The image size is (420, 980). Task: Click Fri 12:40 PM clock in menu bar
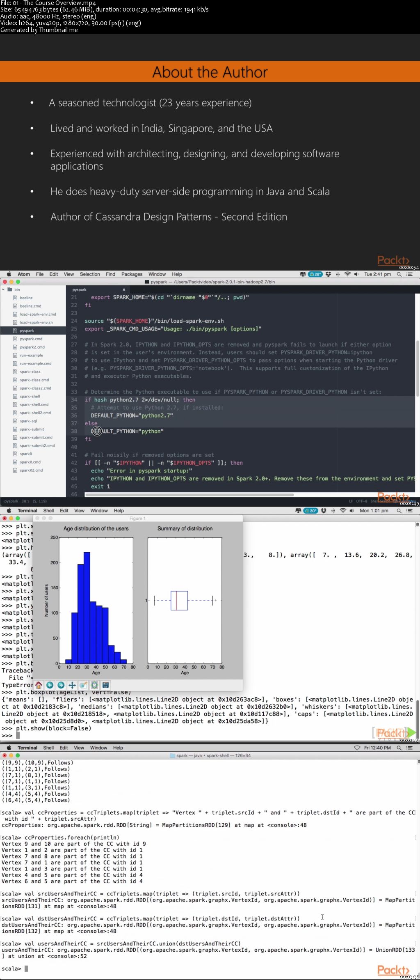pos(377,748)
